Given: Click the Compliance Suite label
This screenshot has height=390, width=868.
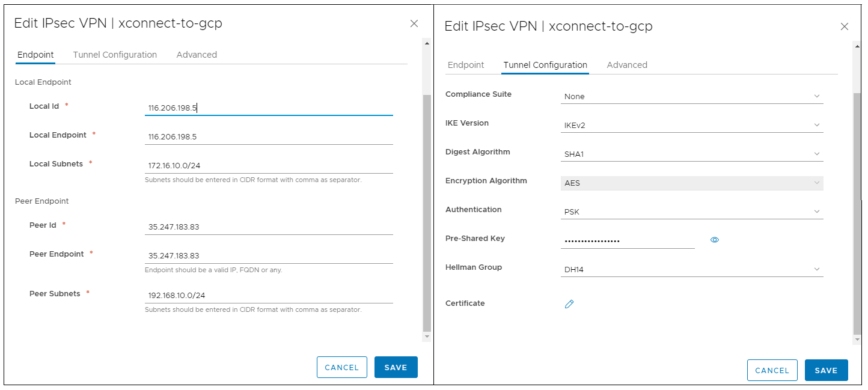Looking at the screenshot, I should point(478,94).
